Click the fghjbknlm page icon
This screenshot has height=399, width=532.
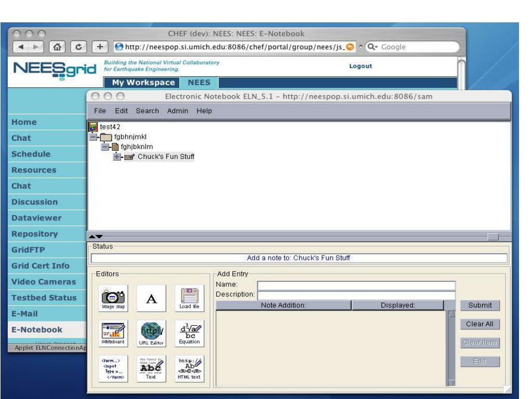[x=115, y=147]
